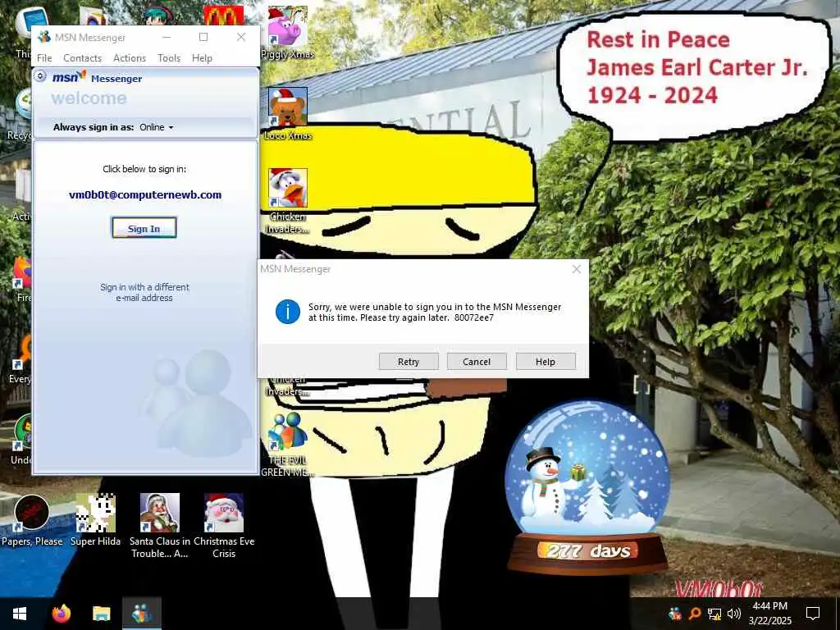Open the Actions menu
The width and height of the screenshot is (840, 630).
(x=129, y=58)
